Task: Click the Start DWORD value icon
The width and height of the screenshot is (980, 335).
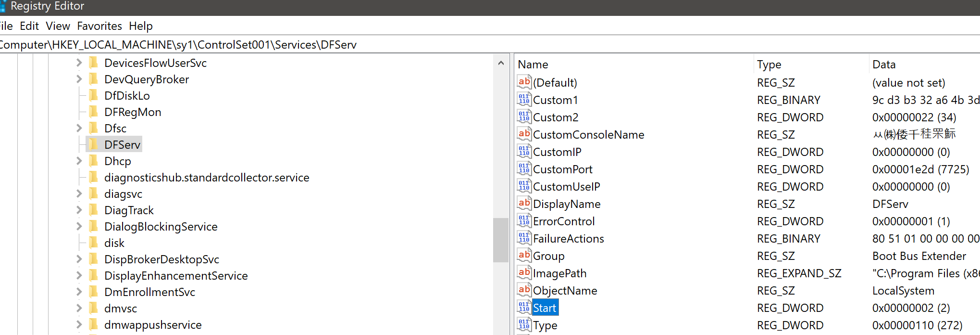Action: point(524,307)
